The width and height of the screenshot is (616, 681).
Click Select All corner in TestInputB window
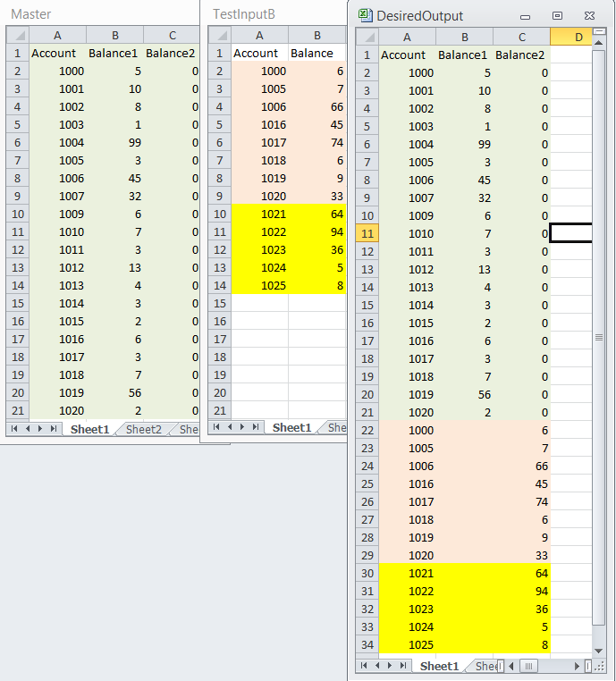click(x=220, y=35)
